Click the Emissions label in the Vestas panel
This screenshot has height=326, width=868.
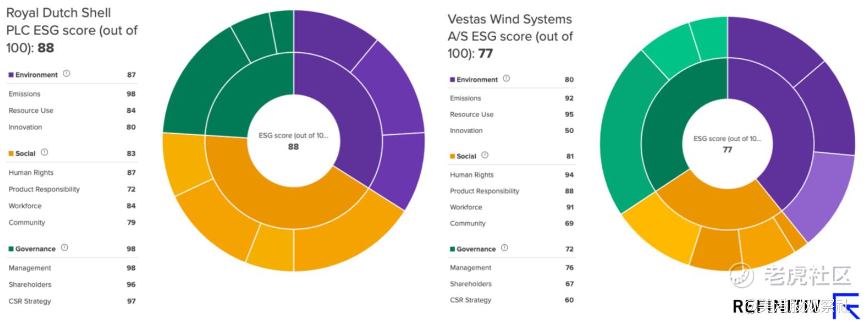pyautogui.click(x=466, y=98)
